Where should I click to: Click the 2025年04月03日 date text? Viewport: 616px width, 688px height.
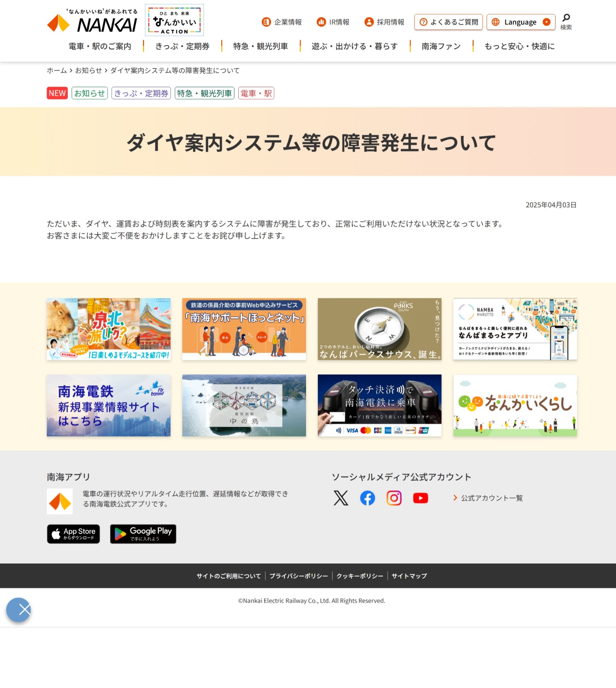point(551,205)
